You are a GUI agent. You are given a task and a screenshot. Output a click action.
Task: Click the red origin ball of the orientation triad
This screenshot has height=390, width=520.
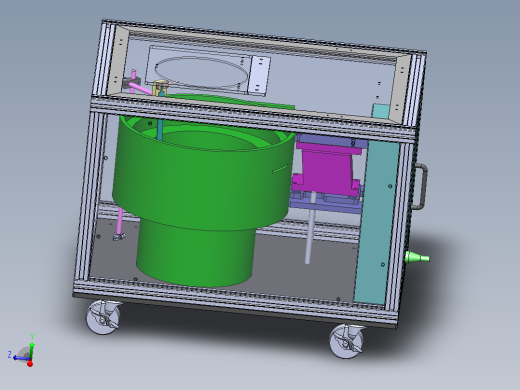click(x=30, y=363)
